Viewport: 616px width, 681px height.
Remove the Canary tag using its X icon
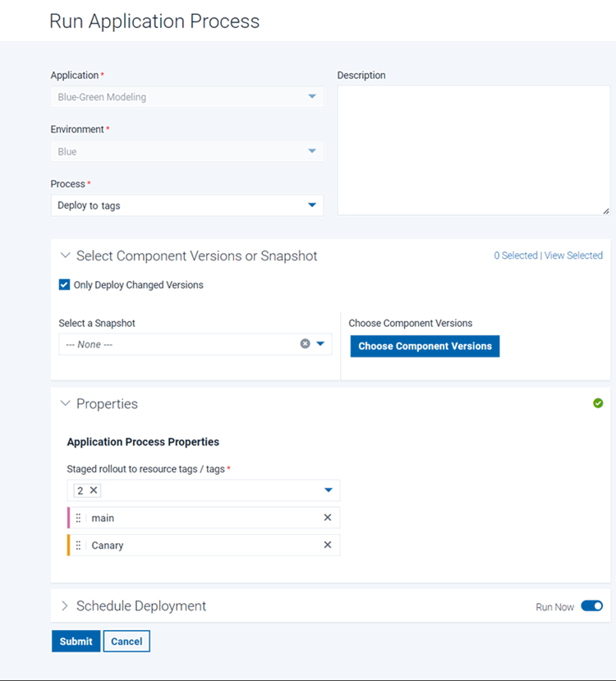[x=328, y=545]
